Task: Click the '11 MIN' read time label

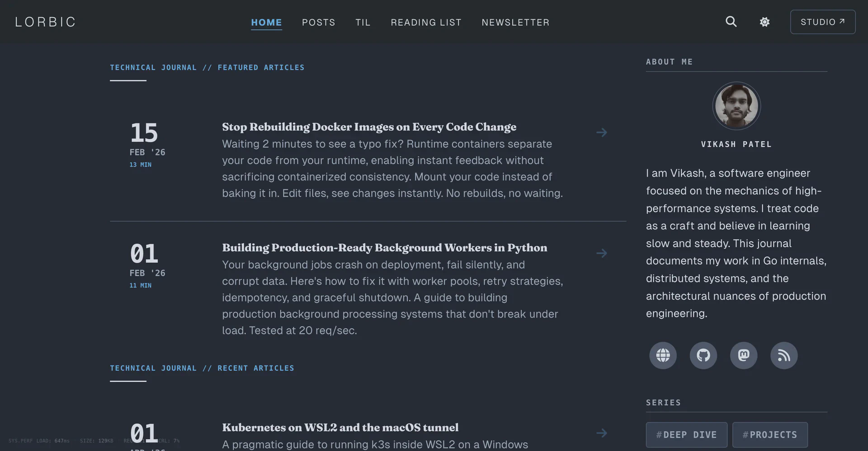Action: pyautogui.click(x=141, y=285)
